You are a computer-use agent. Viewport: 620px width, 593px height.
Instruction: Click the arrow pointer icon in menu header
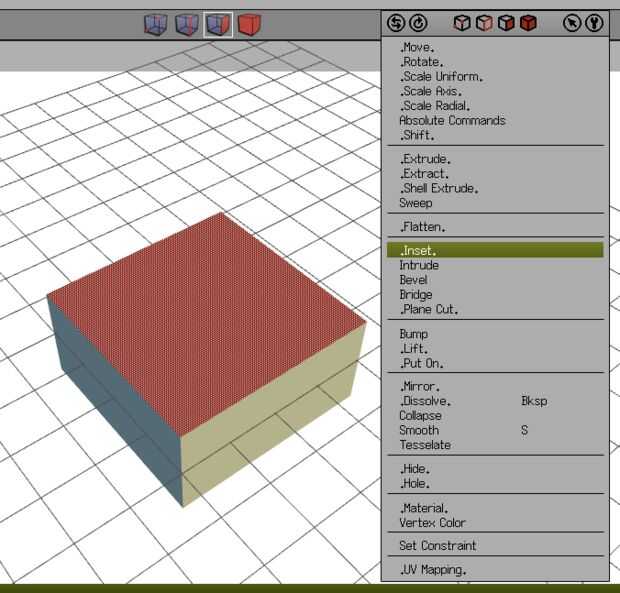[572, 23]
